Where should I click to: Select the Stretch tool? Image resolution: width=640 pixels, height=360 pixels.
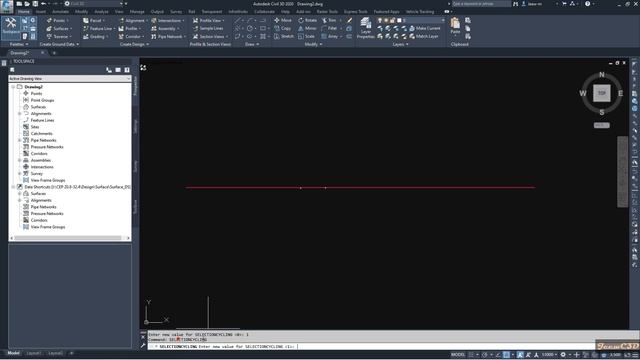(x=284, y=37)
